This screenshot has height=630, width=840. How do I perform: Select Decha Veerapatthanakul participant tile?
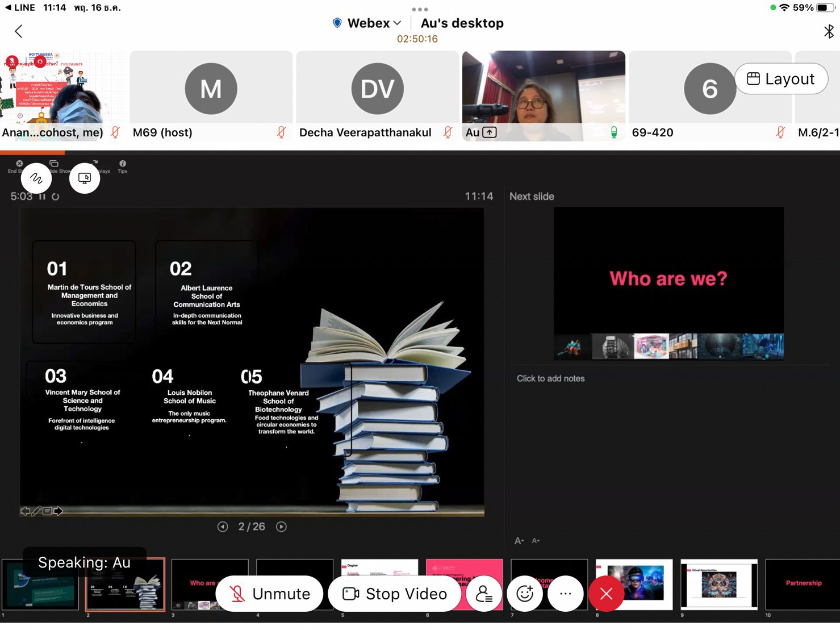pyautogui.click(x=378, y=96)
